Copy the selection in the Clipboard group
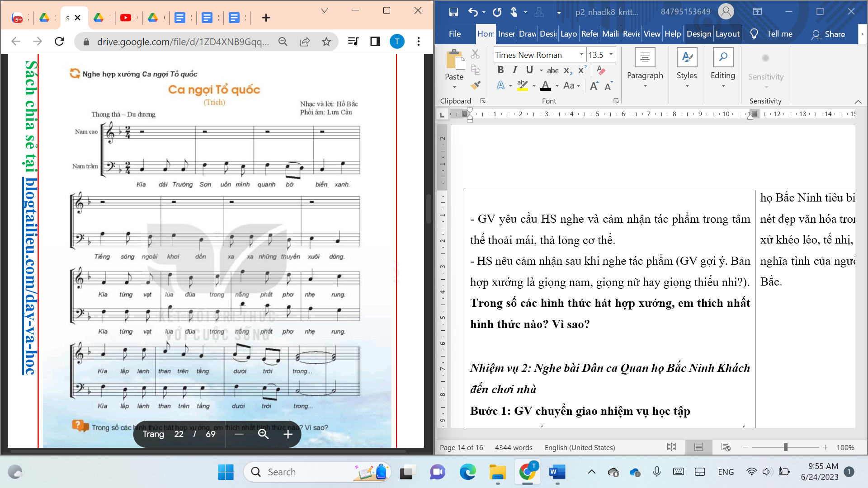868x488 pixels. pos(475,69)
